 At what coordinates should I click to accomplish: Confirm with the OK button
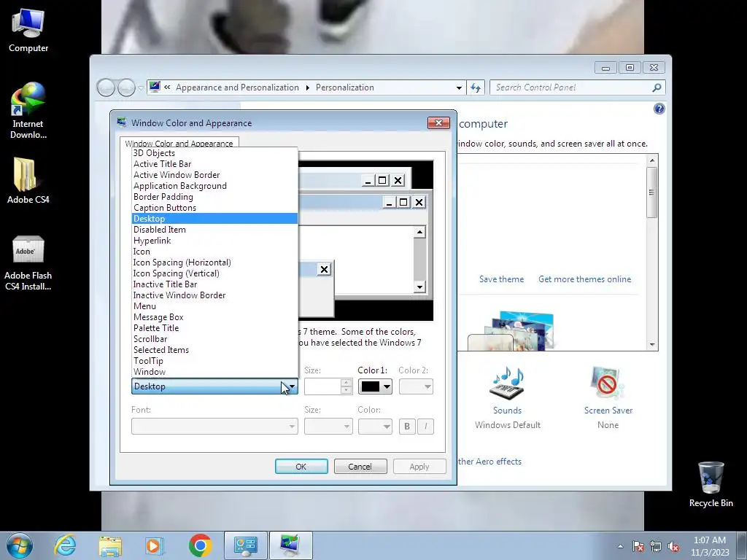pyautogui.click(x=301, y=467)
